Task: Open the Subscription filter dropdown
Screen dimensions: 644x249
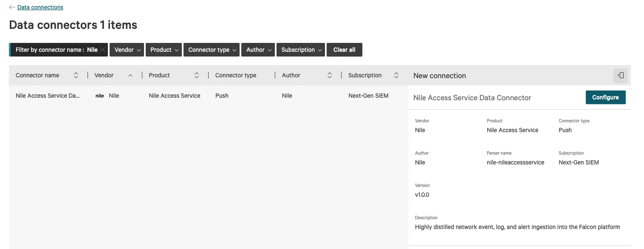Action: pyautogui.click(x=301, y=50)
